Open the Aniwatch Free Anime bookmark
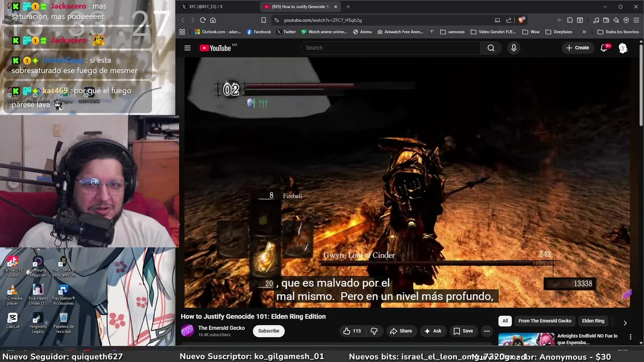Viewport: 644px width, 362px height. coord(400,32)
